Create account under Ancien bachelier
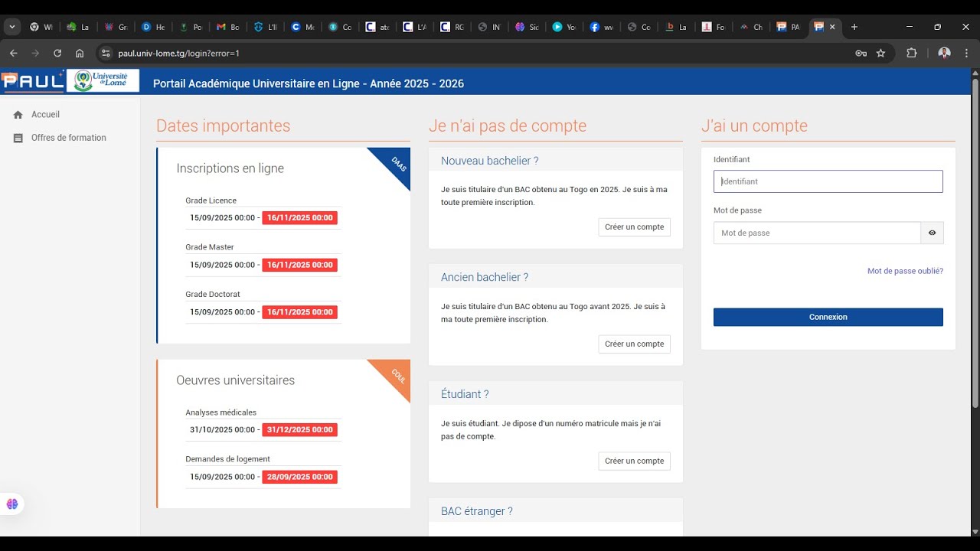 click(634, 344)
